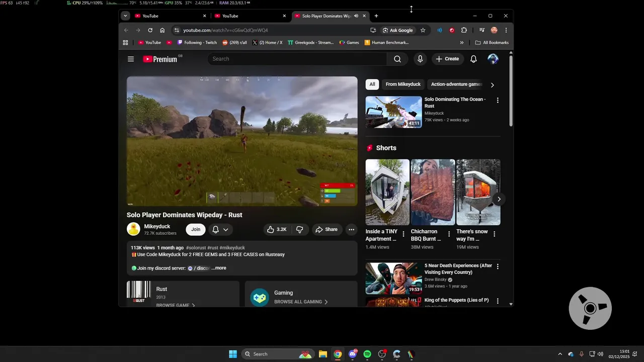Viewport: 644px width, 362px height.
Task: Open the account avatar menu
Action: point(493,59)
